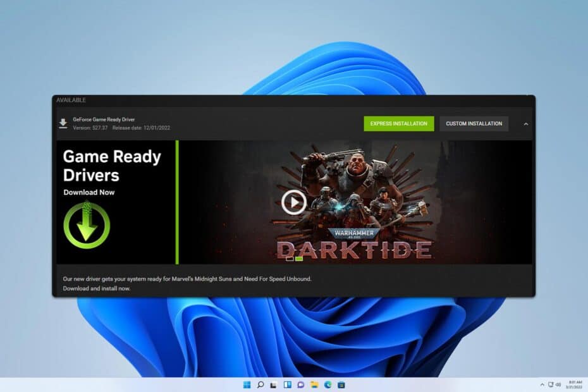Choose Custom Installation for the driver

[474, 124]
